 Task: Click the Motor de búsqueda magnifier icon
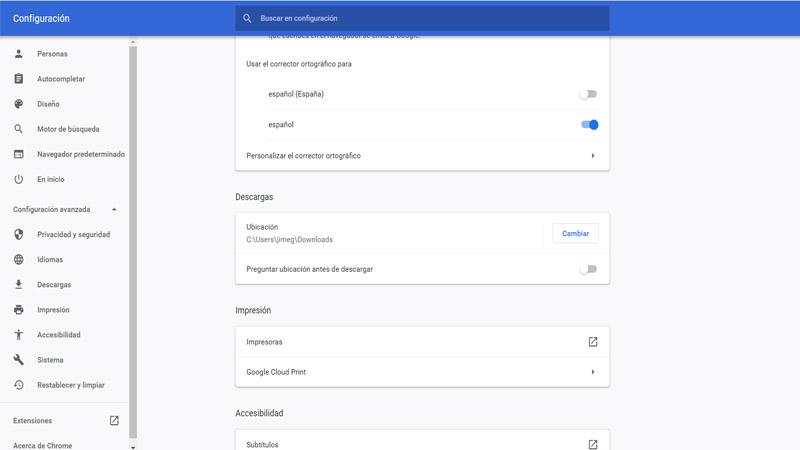click(18, 129)
